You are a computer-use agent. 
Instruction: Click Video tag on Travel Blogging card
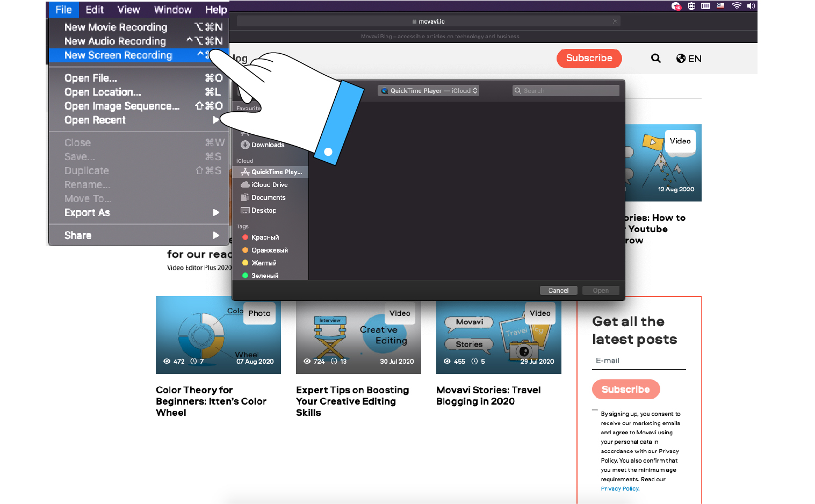540,313
